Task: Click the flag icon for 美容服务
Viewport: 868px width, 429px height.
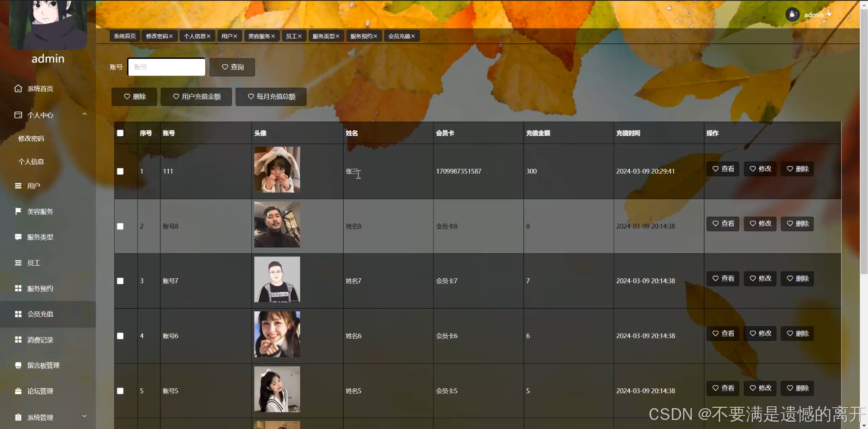Action: [x=18, y=211]
